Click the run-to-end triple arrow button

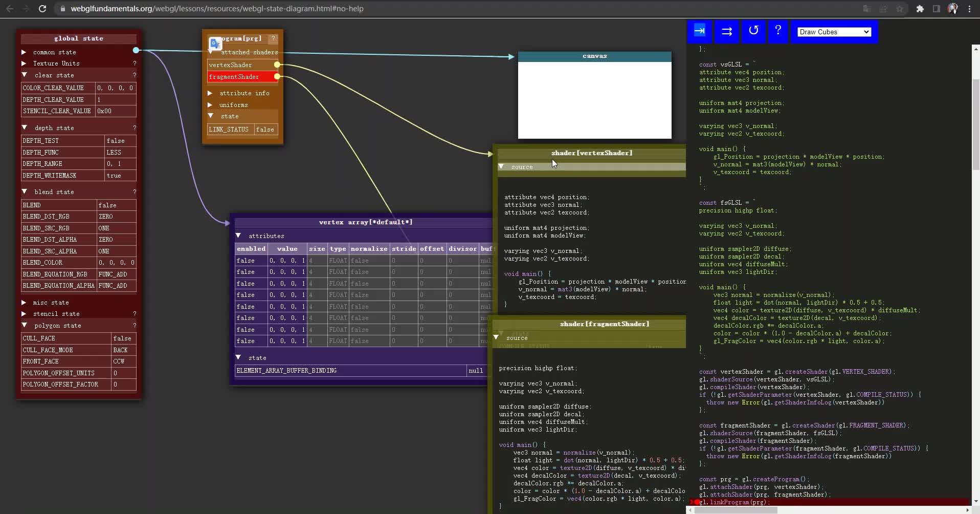click(x=726, y=31)
